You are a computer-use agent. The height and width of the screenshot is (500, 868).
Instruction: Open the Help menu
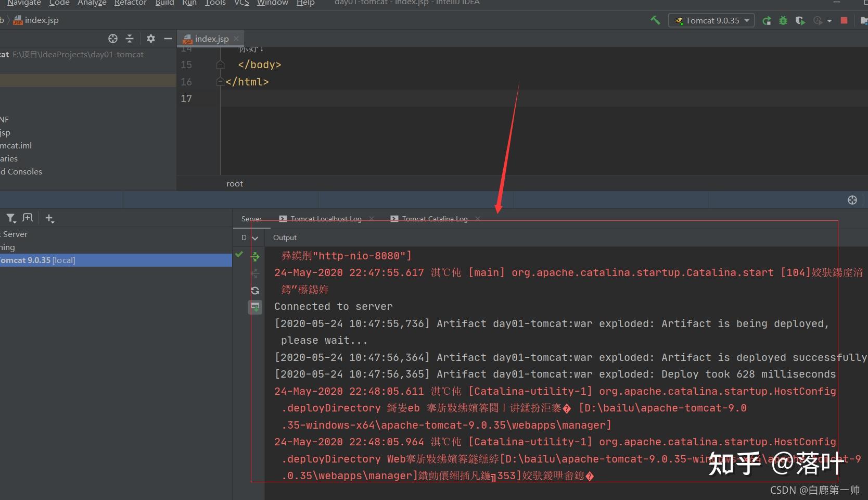(305, 3)
